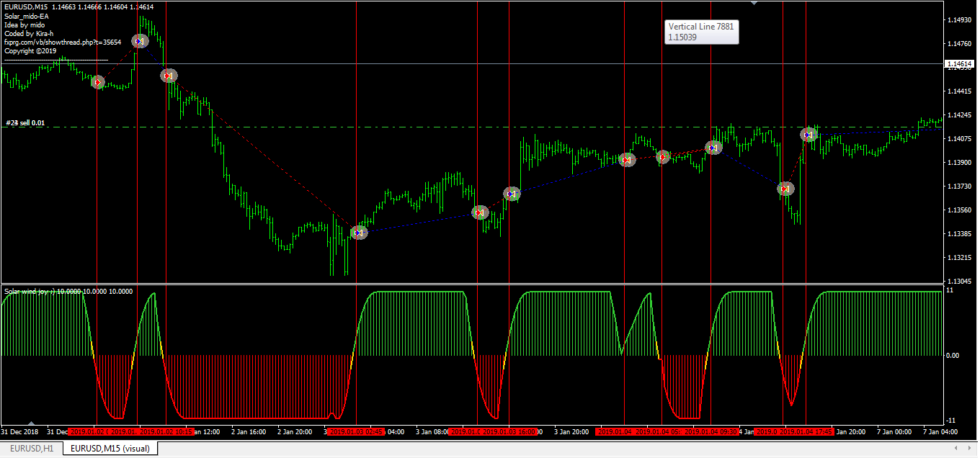Click the chart shift triangle on top edge
The height and width of the screenshot is (458, 980).
click(x=754, y=4)
